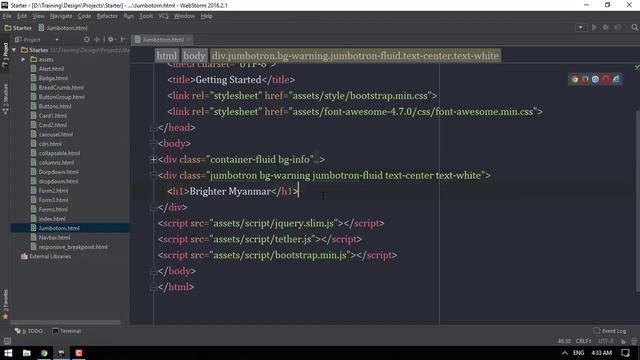Open the Tools menu
The width and height of the screenshot is (640, 360).
pos(146,16)
